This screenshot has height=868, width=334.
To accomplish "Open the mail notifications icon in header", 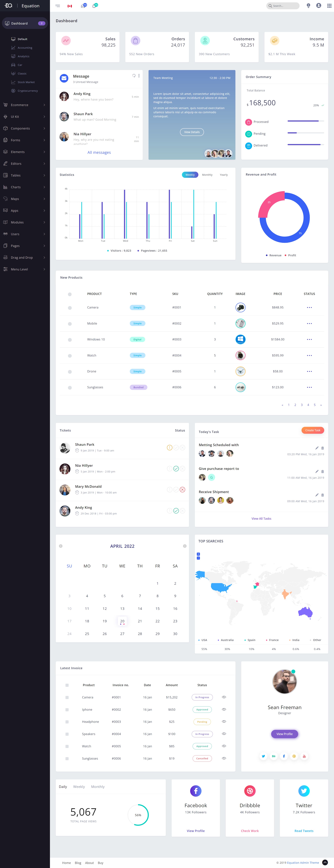I will [x=83, y=6].
